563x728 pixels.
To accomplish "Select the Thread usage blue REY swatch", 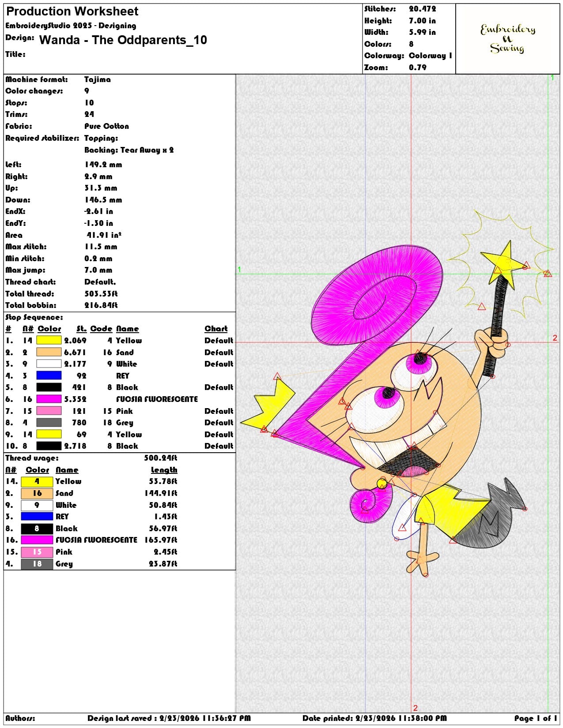I will [37, 516].
